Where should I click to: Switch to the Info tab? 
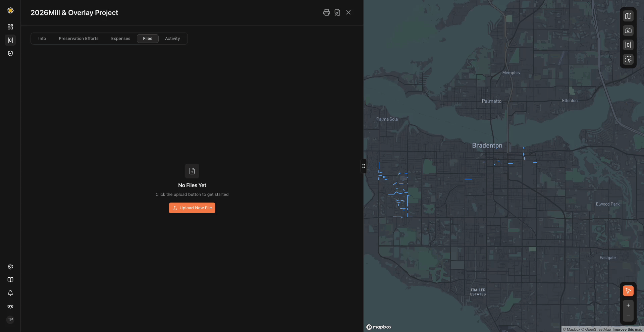pos(42,39)
